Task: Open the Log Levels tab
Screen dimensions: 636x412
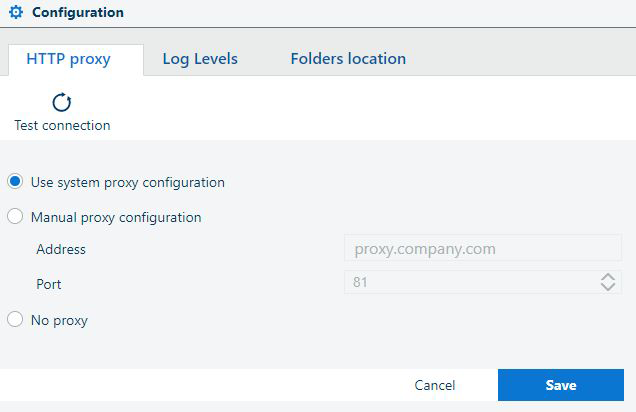Action: tap(200, 59)
